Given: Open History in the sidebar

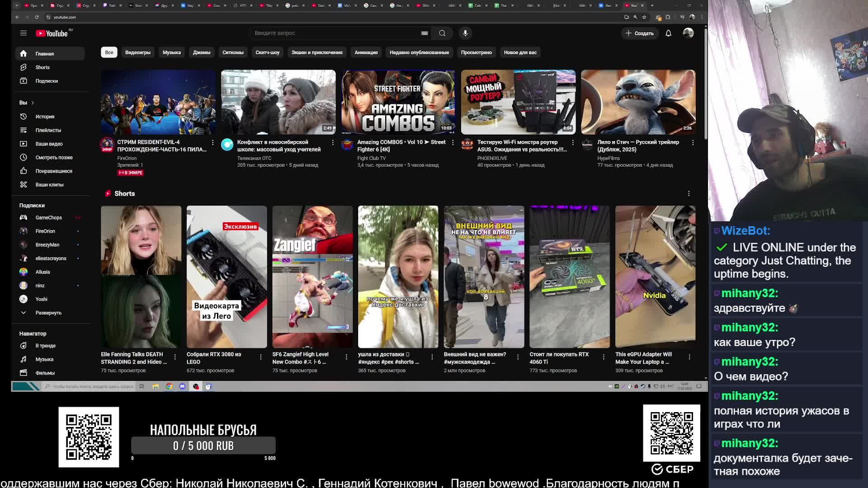Looking at the screenshot, I should 45,117.
